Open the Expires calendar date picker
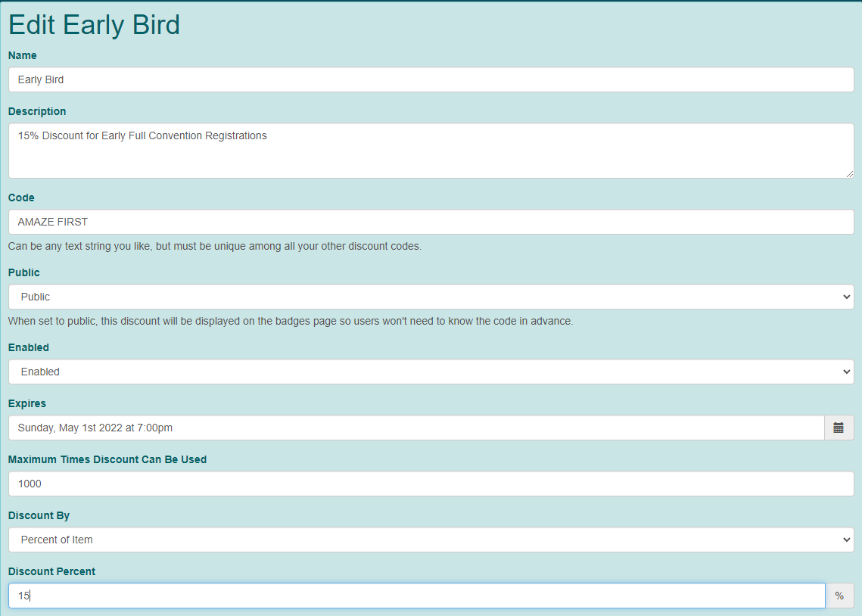 (839, 428)
